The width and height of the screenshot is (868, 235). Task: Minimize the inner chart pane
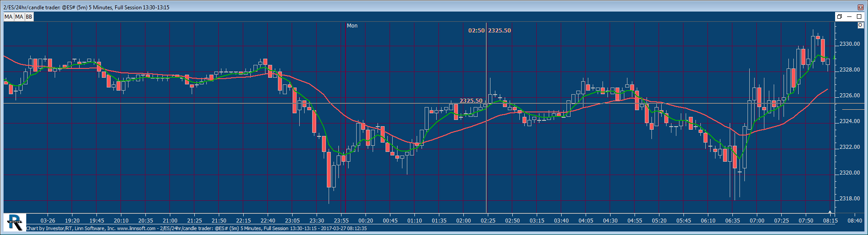point(849,16)
